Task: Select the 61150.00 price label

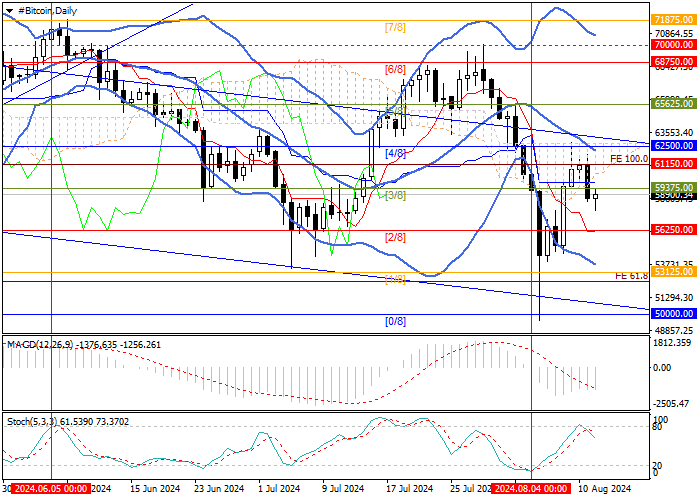Action: (674, 164)
